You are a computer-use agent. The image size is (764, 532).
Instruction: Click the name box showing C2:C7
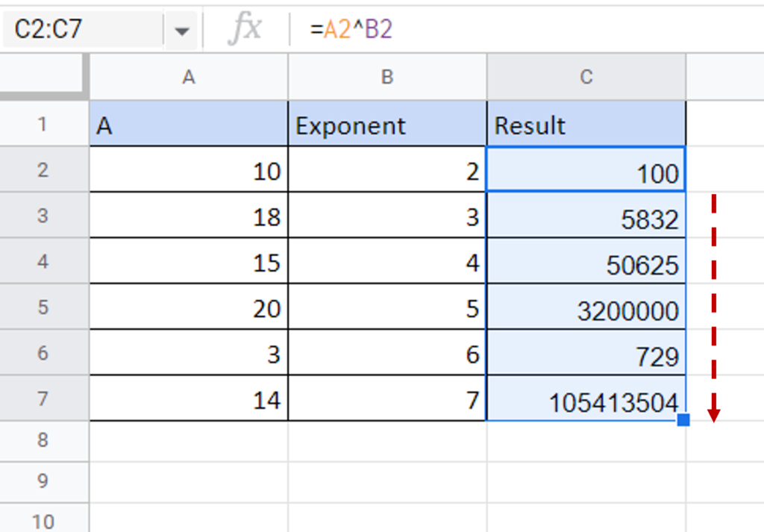[83, 29]
